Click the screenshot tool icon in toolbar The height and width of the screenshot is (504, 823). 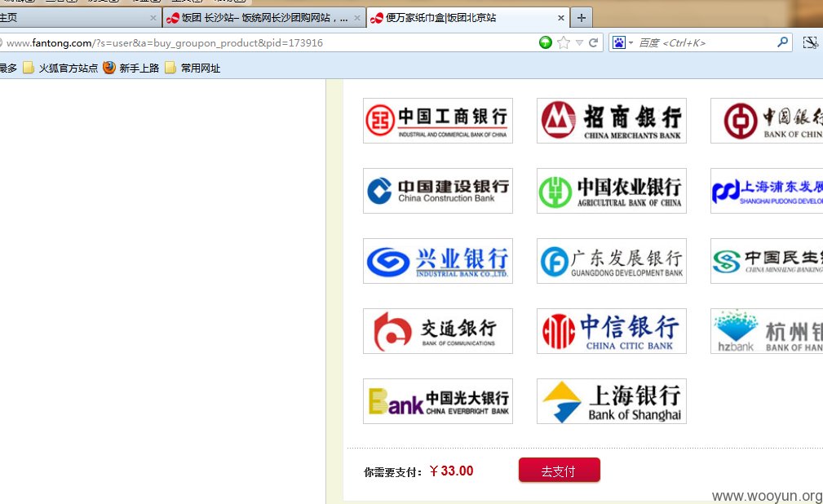pos(811,42)
